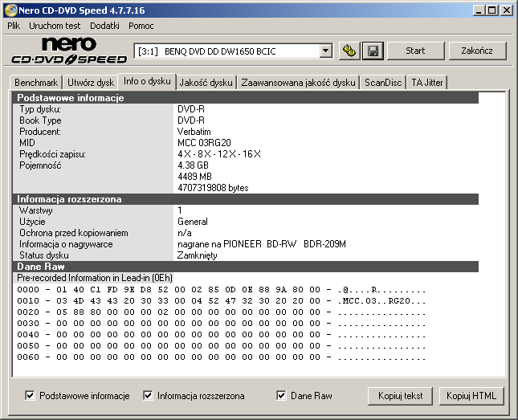Viewport: 518px width, 420px height.
Task: Click the hex row starting 0000
Action: (222, 289)
